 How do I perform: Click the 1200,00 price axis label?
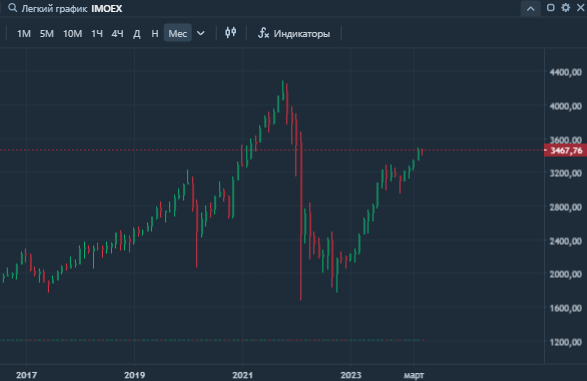pyautogui.click(x=566, y=342)
